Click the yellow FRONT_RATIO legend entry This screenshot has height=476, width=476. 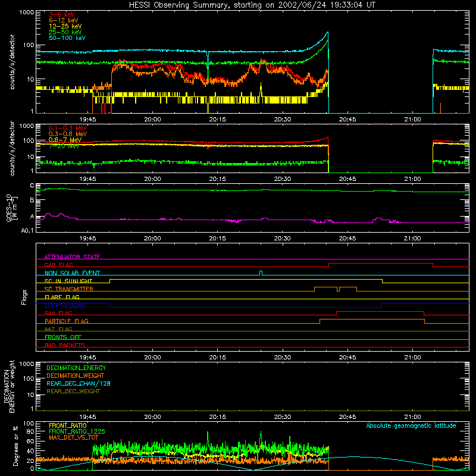pos(68,425)
